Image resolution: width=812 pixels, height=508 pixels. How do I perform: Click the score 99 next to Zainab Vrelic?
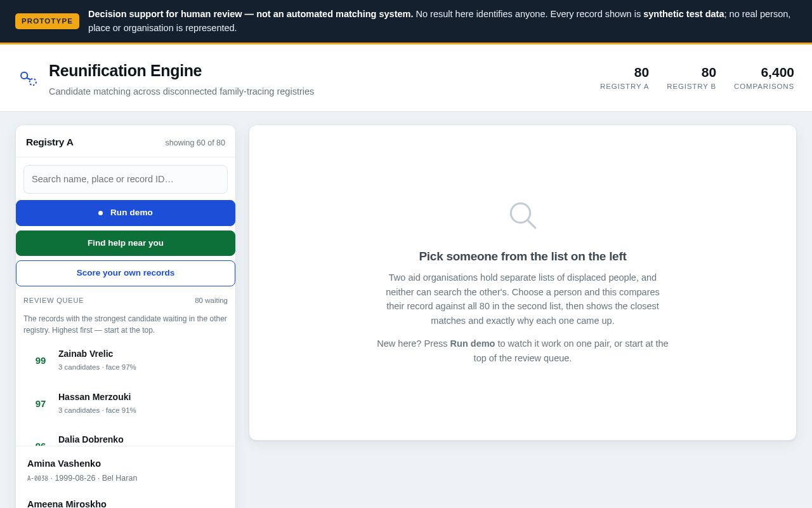point(41,361)
